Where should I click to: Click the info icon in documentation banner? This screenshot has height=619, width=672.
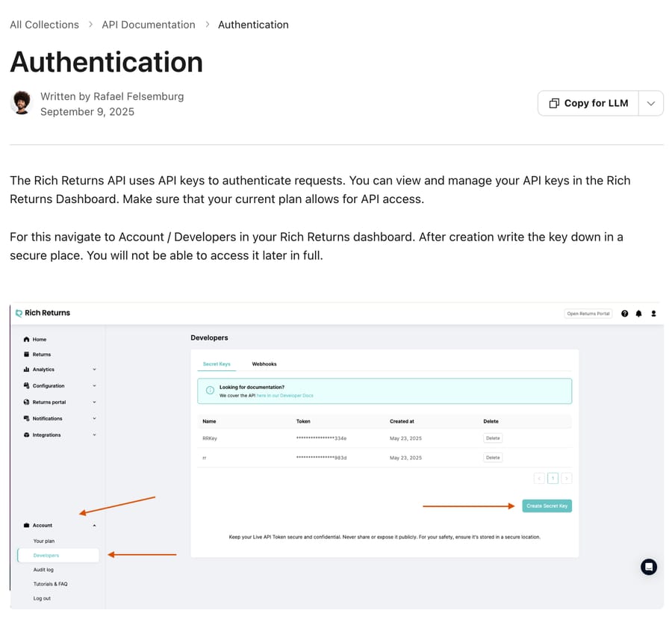(x=210, y=390)
